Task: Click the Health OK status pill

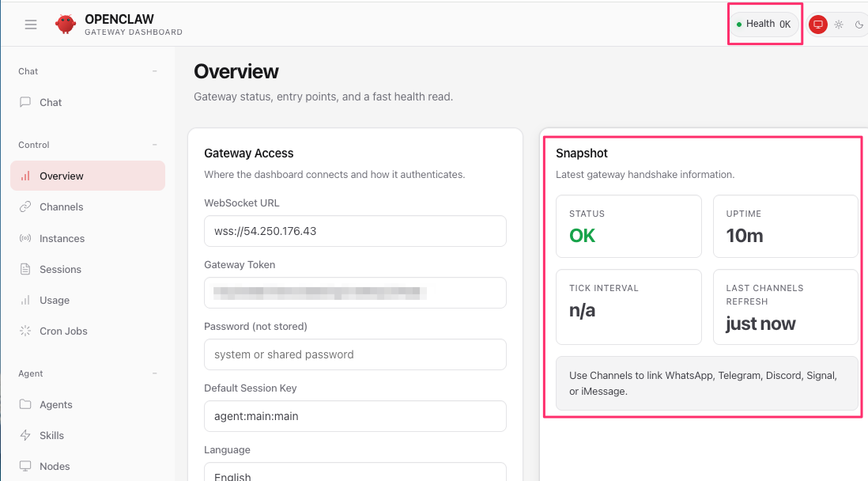Action: tap(764, 25)
